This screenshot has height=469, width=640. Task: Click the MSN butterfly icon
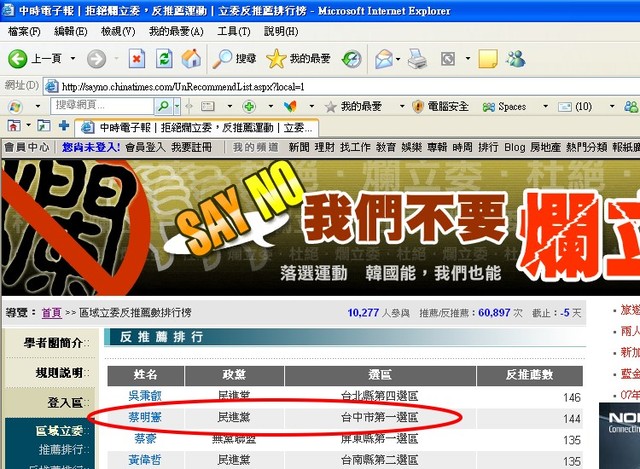tap(290, 107)
